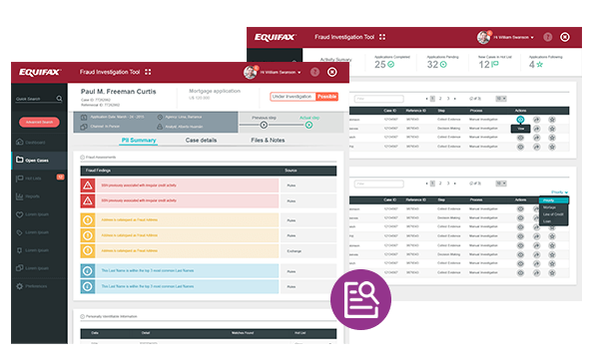Click the Applications Completed check icon
The image size is (594, 364).
pyautogui.click(x=391, y=65)
